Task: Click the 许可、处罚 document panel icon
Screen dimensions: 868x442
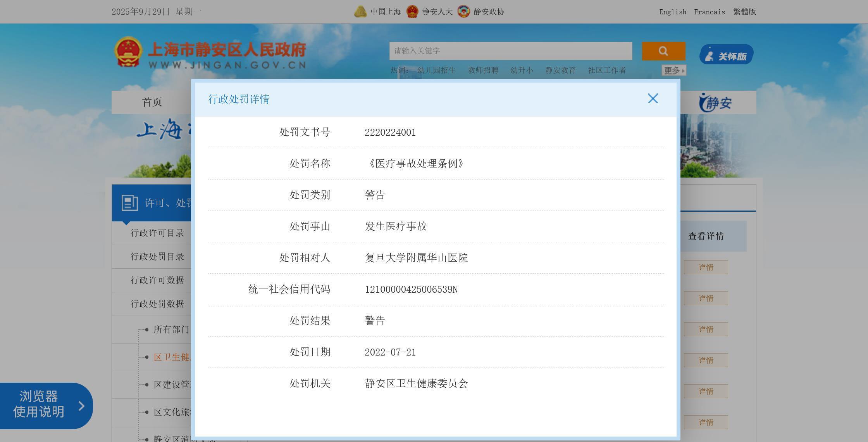Action: 129,203
